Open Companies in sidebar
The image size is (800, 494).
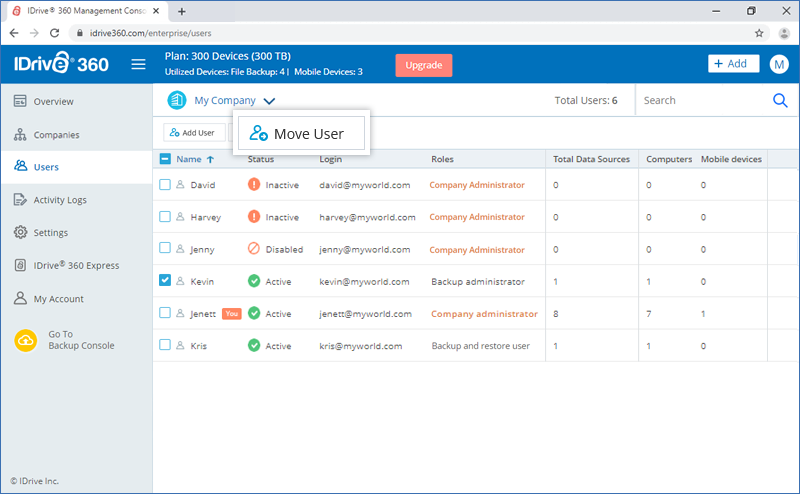point(77,135)
